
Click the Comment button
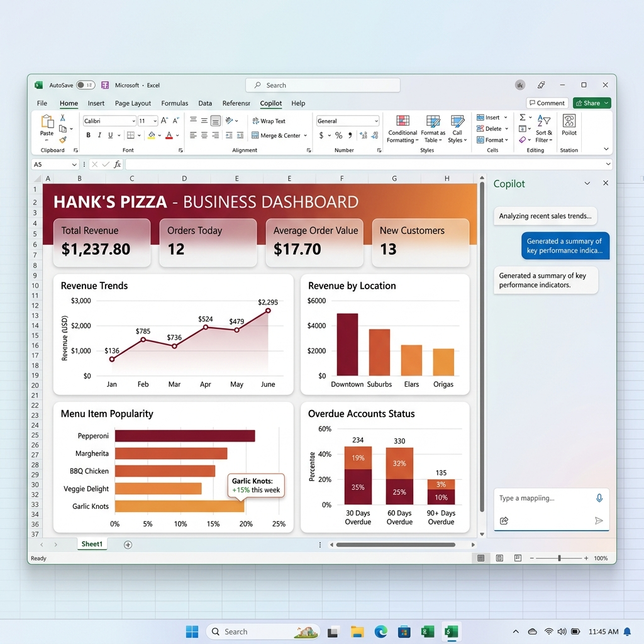tap(547, 103)
